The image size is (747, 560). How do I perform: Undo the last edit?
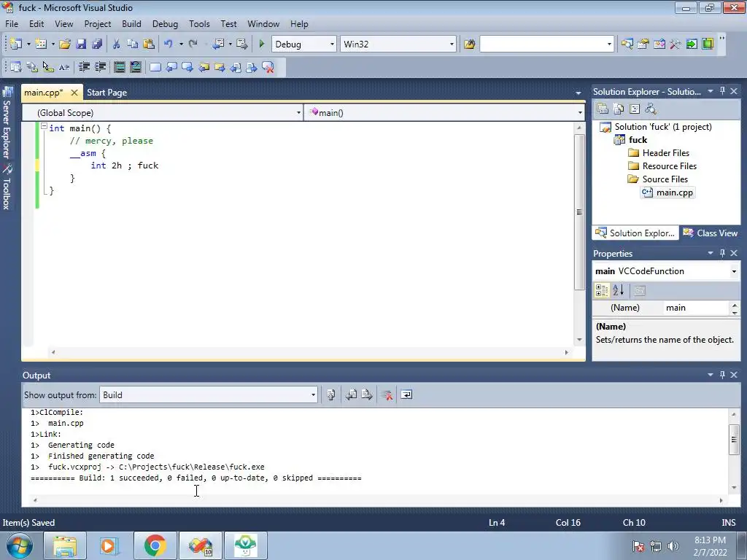click(x=169, y=44)
